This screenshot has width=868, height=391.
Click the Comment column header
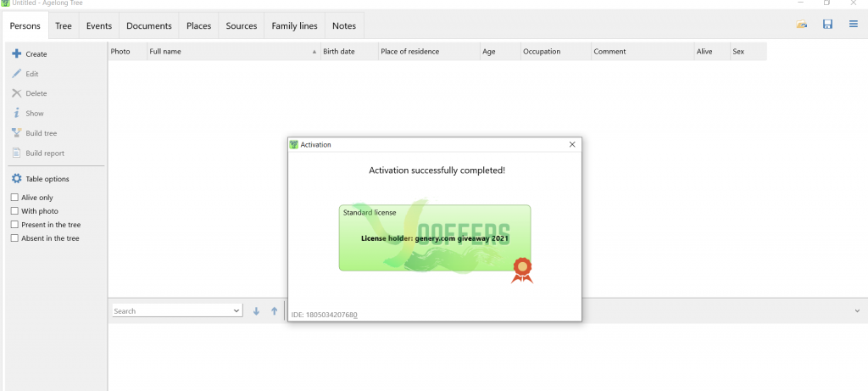[x=643, y=52]
